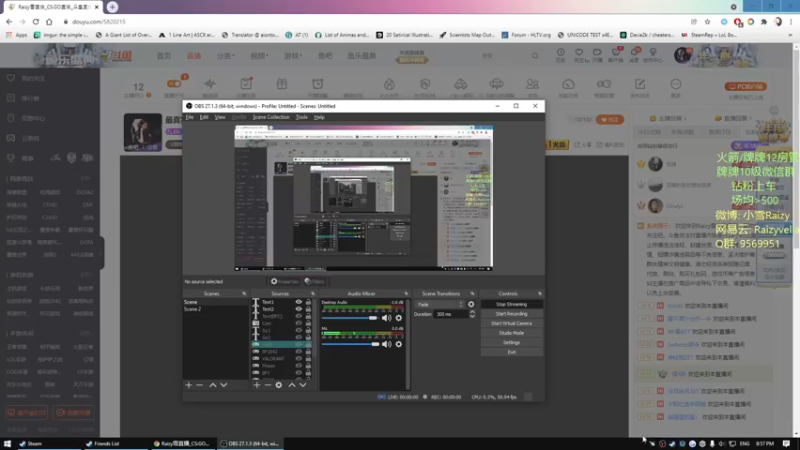The image size is (800, 450).
Task: Add a new scene with the Scenes plus icon
Action: [189, 385]
